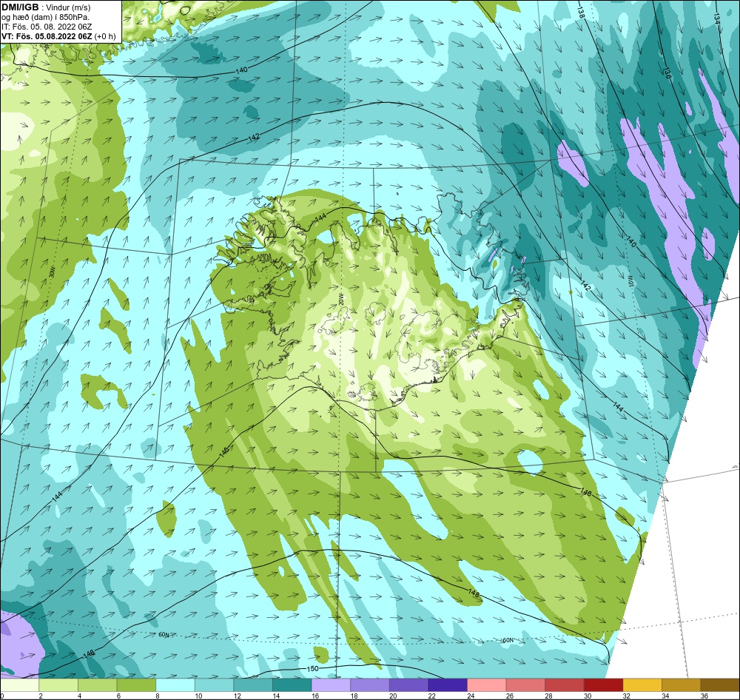
Task: Select the '10W' longitude label on the right
Action: 630,280
